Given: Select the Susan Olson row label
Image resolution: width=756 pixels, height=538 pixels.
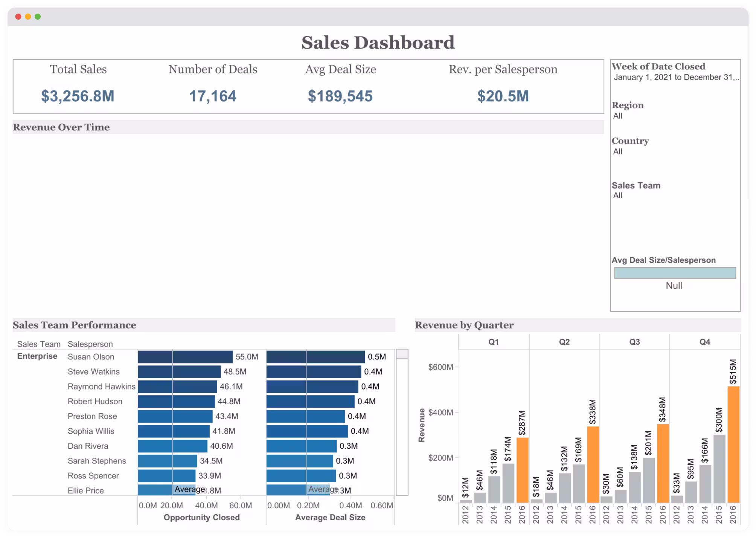Looking at the screenshot, I should click(91, 357).
